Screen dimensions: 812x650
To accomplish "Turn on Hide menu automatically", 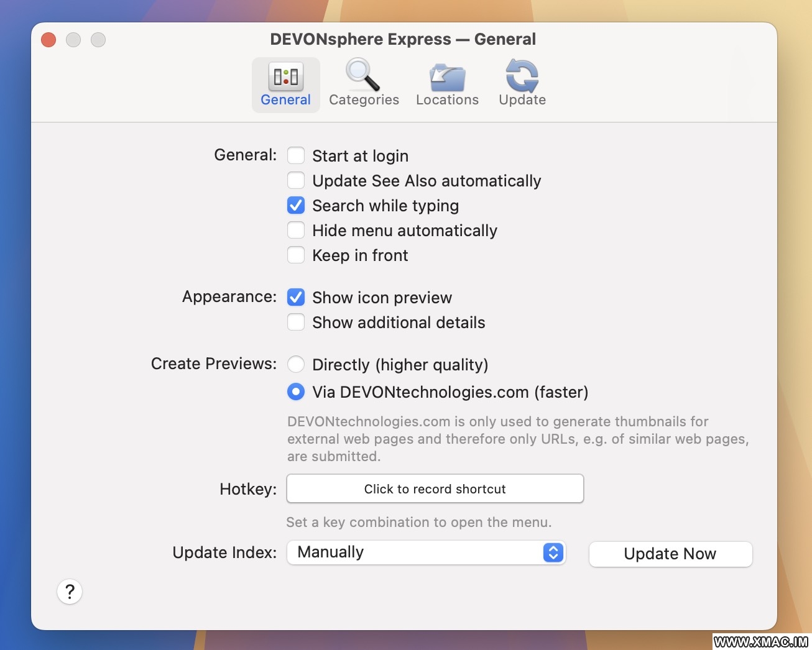I will point(296,230).
